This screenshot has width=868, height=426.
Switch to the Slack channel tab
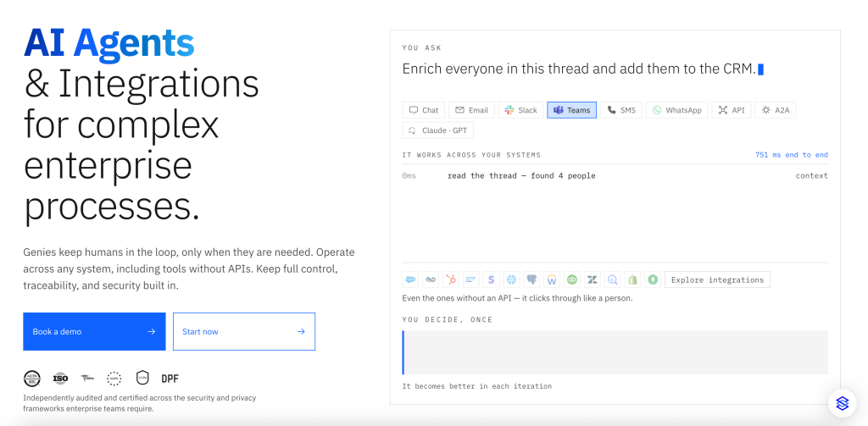click(x=520, y=110)
